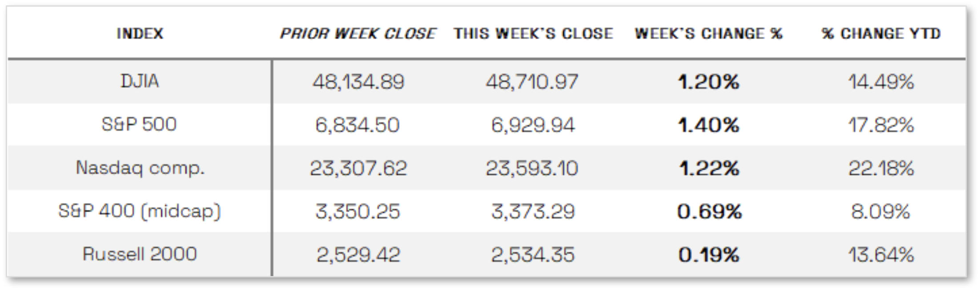Image resolution: width=980 pixels, height=289 pixels.
Task: Click Russell 2000 YTD change 13.64%
Action: (x=881, y=255)
